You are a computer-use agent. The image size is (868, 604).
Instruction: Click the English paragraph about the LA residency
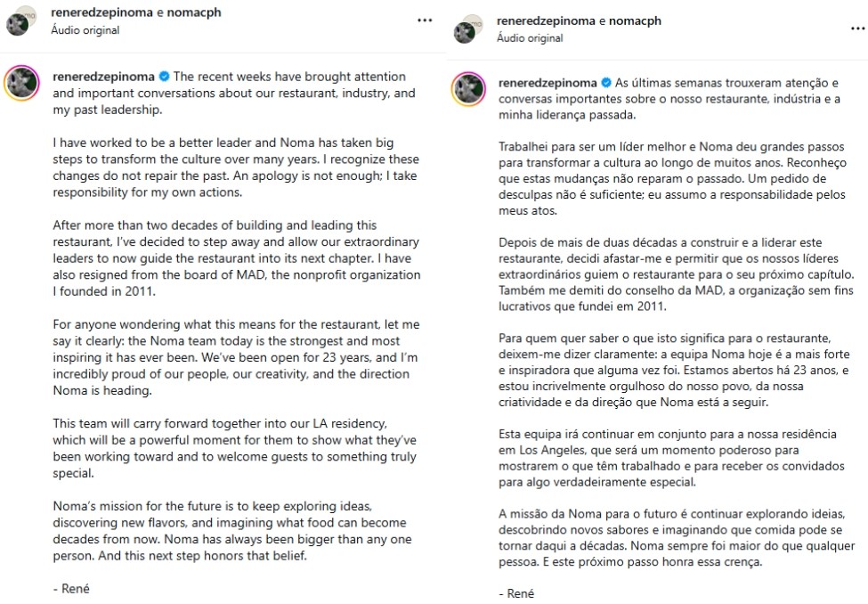point(233,448)
